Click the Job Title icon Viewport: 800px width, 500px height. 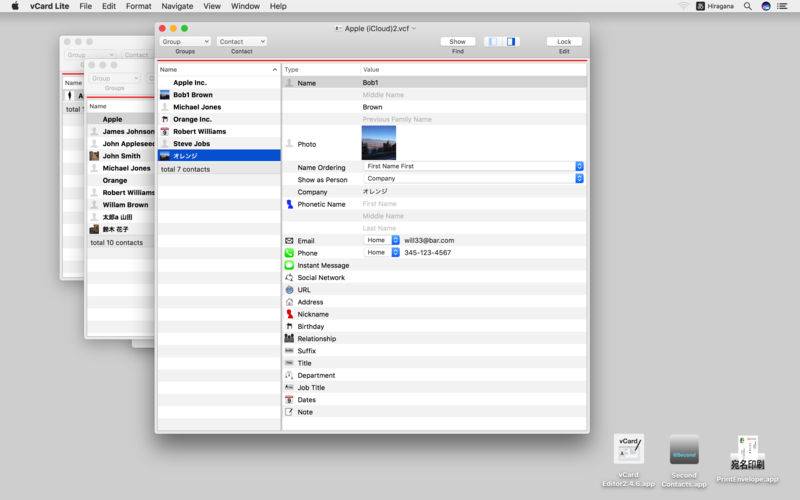(289, 387)
